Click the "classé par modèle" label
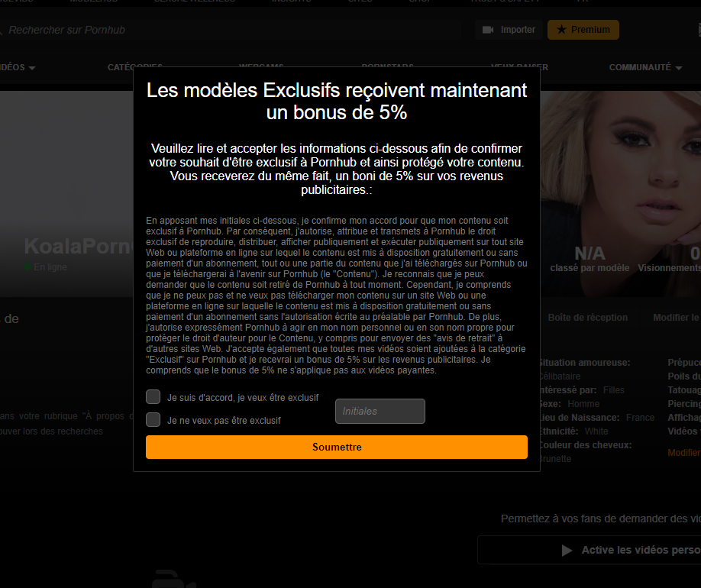Viewport: 701px width, 588px height. pos(590,268)
